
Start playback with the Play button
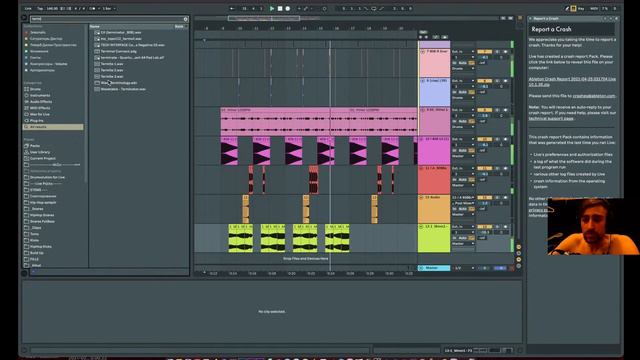(272, 9)
